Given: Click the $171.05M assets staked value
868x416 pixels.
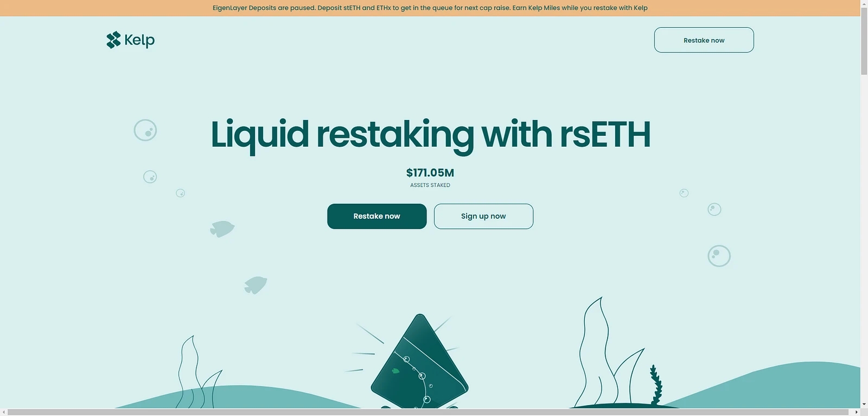Looking at the screenshot, I should pos(430,173).
